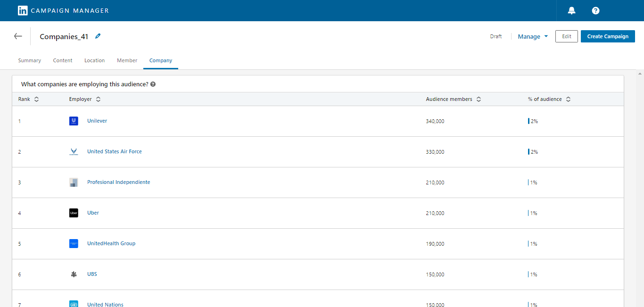Sort by Audience members column arrows
Viewport: 644px width, 307px height.
click(479, 100)
